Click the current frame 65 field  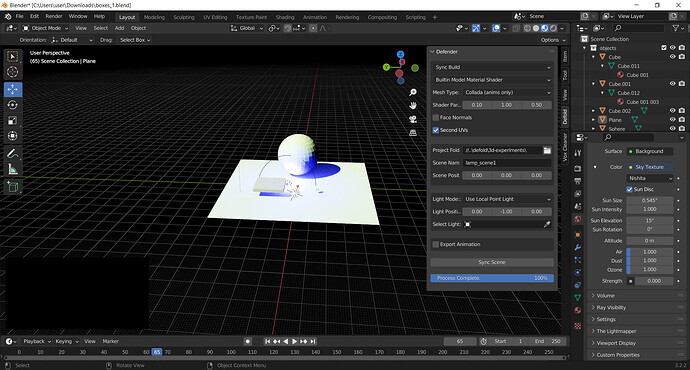tap(460, 341)
